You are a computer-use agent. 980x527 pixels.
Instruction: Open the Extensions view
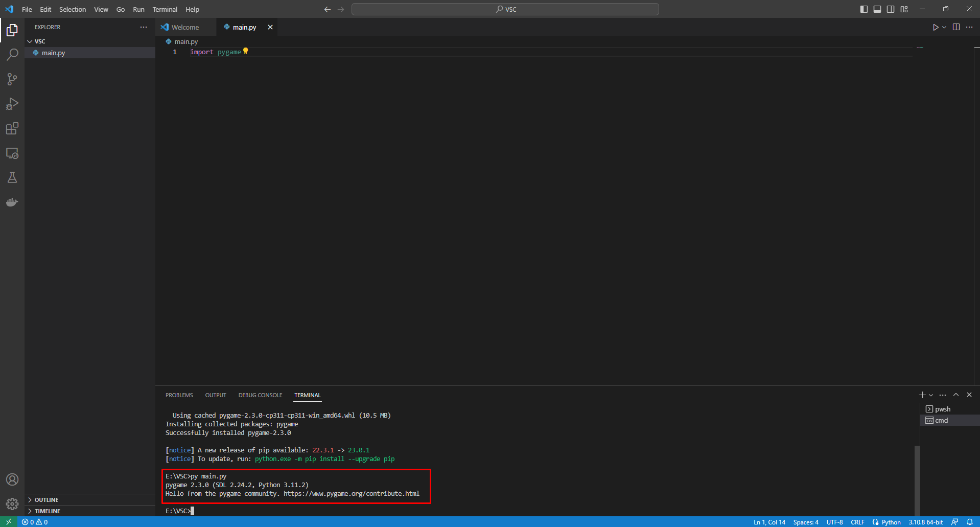pyautogui.click(x=12, y=128)
